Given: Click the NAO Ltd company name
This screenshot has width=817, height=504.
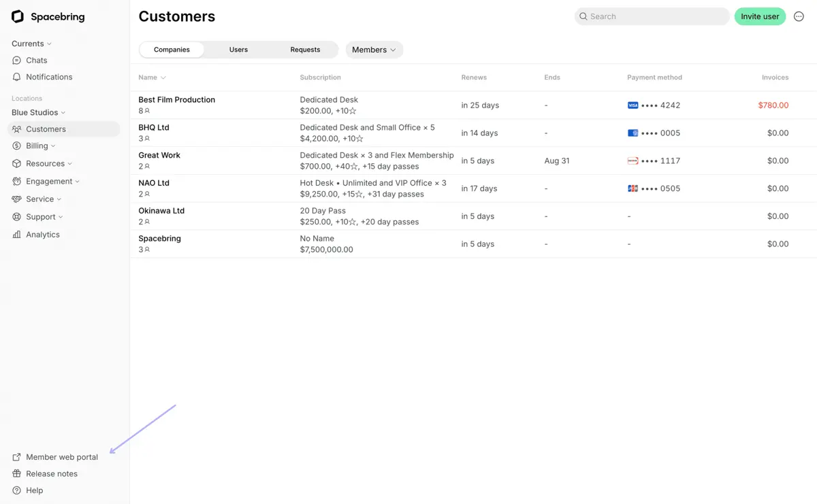Looking at the screenshot, I should 154,184.
